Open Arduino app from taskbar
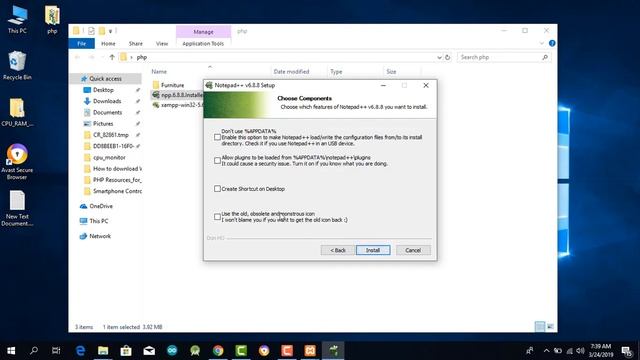 [x=172, y=350]
